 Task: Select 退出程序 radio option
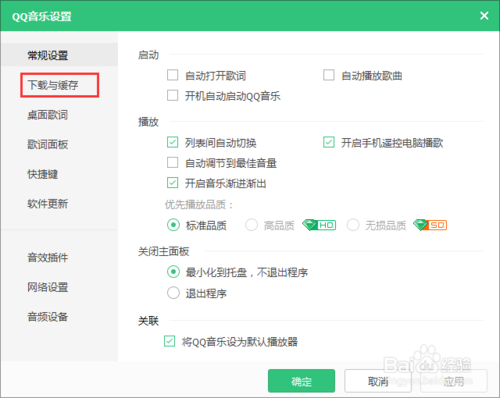(x=173, y=293)
